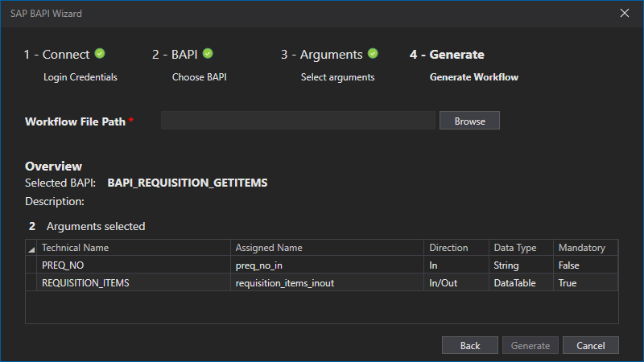Screen dimensions: 644x362
Task: Select the preq_no_in assigned name cell
Action: pos(327,265)
